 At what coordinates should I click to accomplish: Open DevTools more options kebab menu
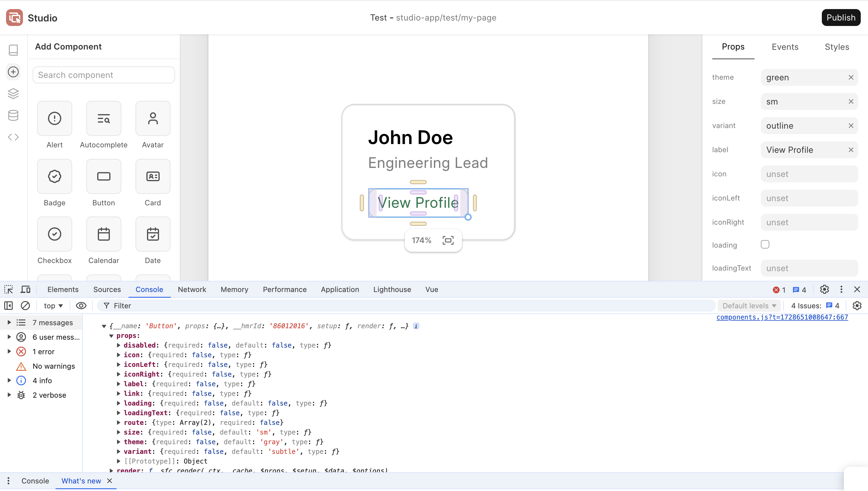pos(841,289)
